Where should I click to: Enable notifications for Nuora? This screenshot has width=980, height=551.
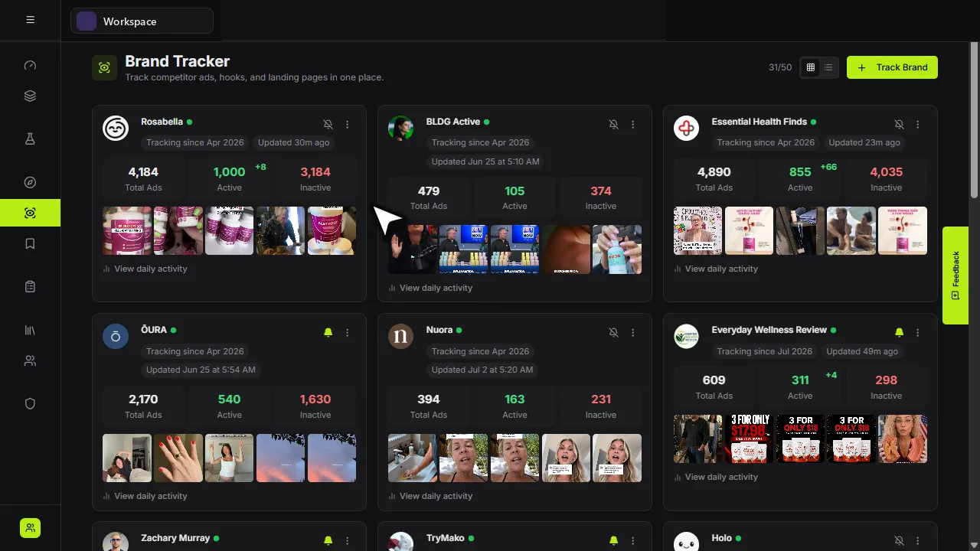613,333
